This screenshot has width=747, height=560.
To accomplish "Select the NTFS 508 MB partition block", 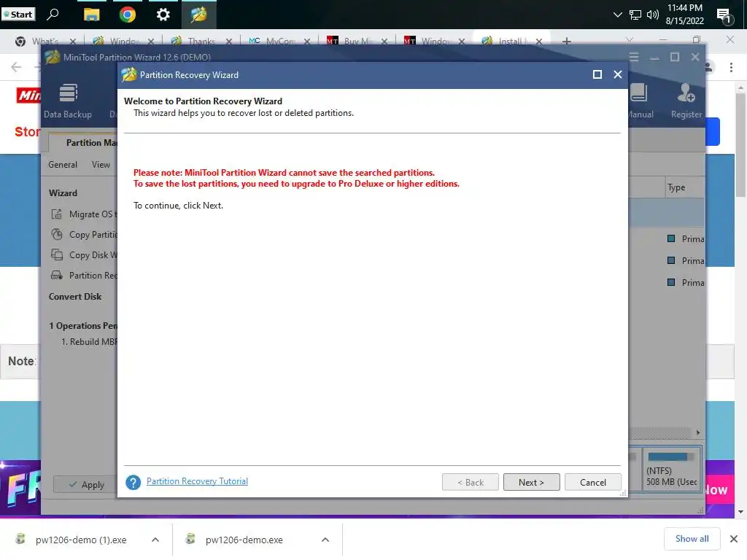I will [x=672, y=470].
